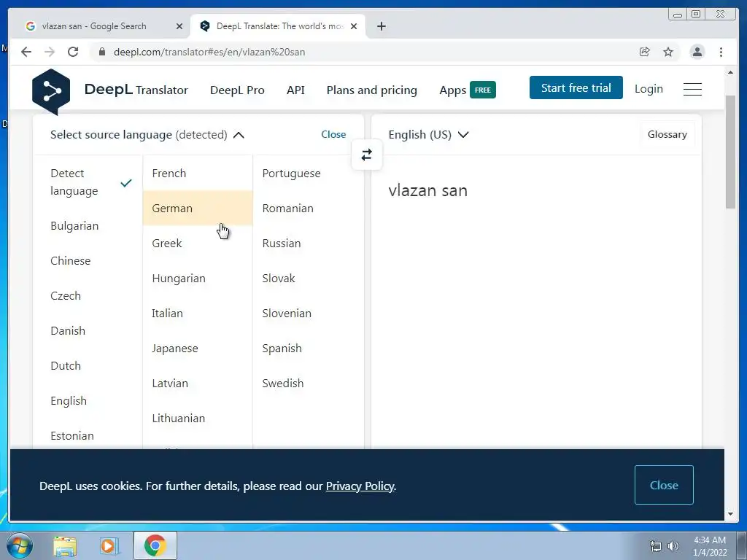Viewport: 747px width, 560px height.
Task: Select Slovak from language list
Action: click(x=308, y=278)
